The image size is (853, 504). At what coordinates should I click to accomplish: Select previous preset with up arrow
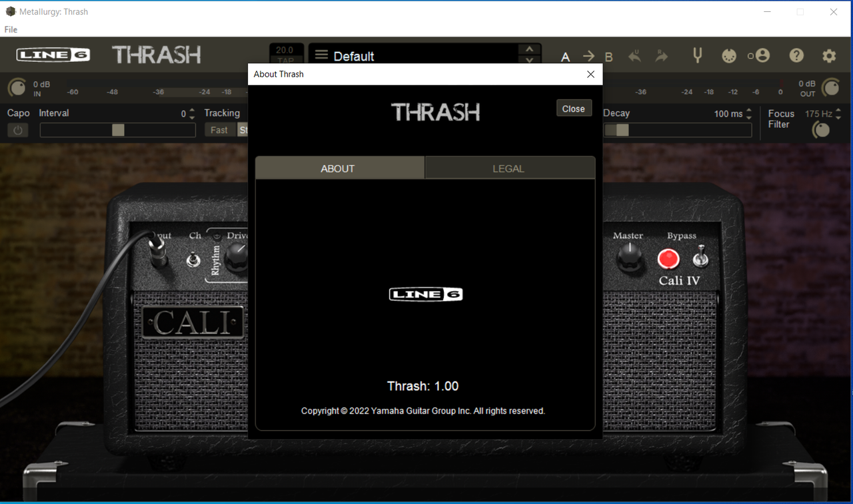[529, 49]
